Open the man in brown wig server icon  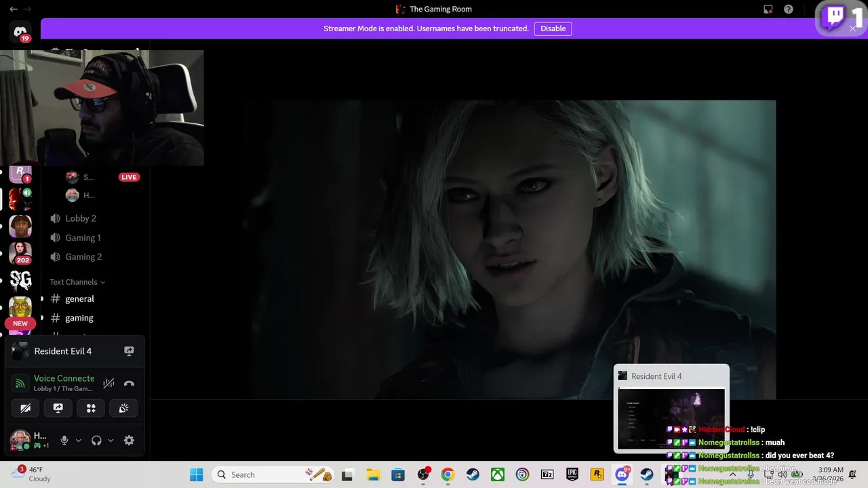tap(20, 226)
